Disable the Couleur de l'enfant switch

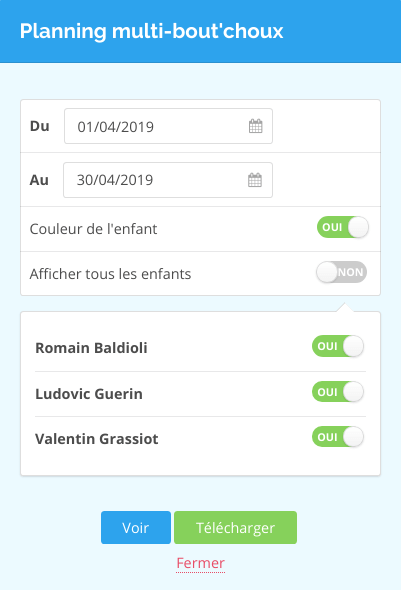click(343, 227)
